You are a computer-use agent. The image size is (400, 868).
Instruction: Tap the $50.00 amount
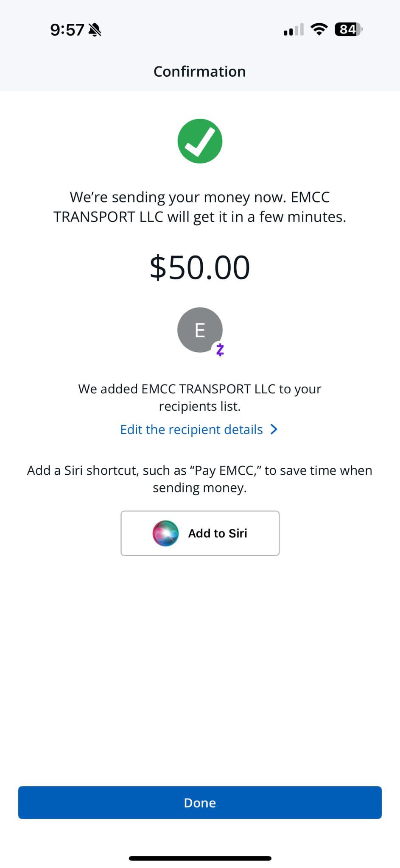[x=200, y=267]
